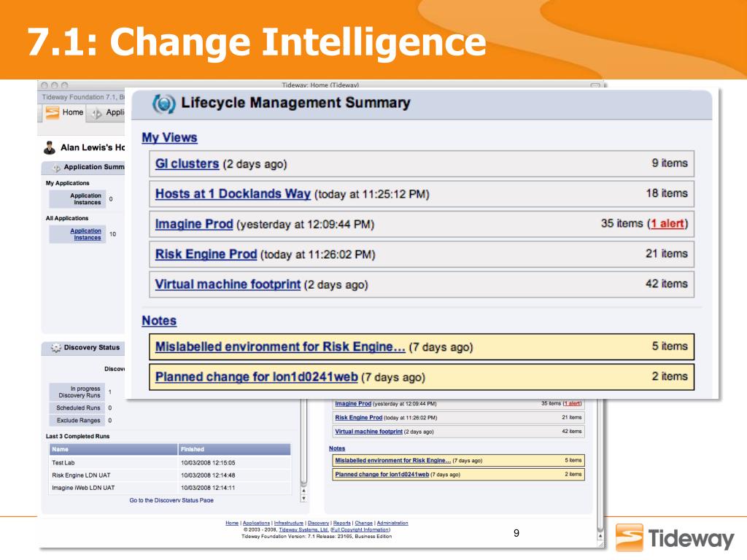
Task: Click the window toolbar toggle pill button
Action: (595, 86)
